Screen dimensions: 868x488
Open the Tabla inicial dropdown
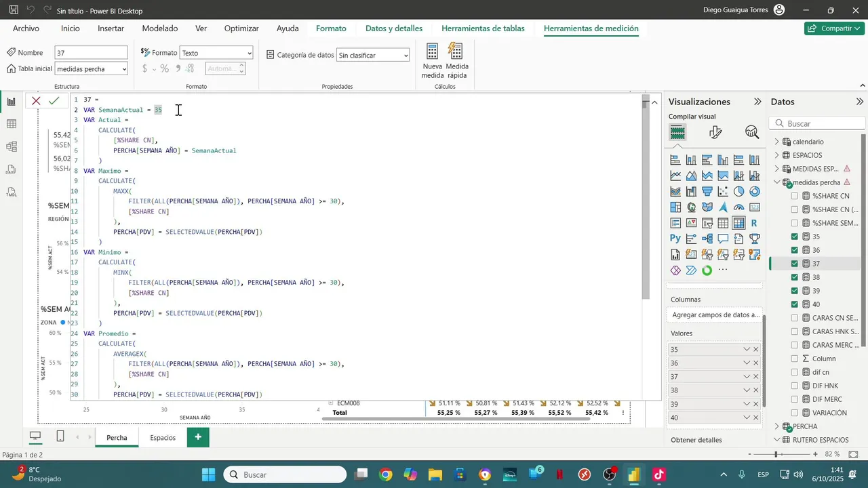91,68
